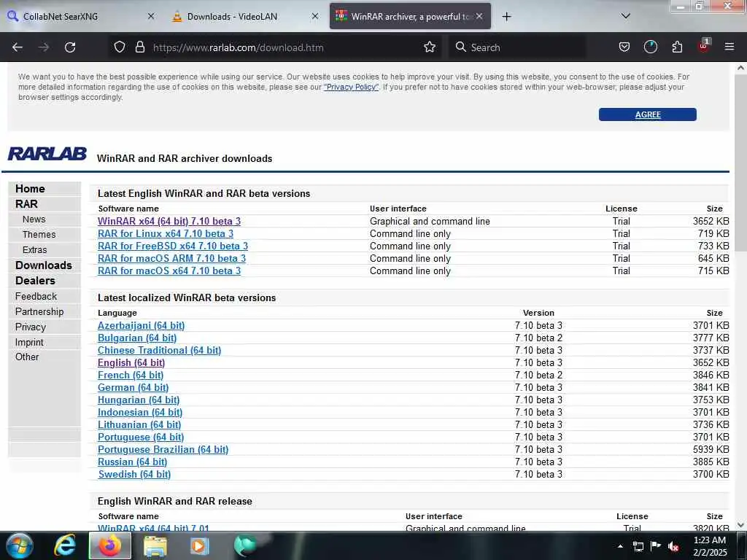This screenshot has width=747, height=560.
Task: Switch to Downloads - VideoLAN tab
Action: click(245, 16)
